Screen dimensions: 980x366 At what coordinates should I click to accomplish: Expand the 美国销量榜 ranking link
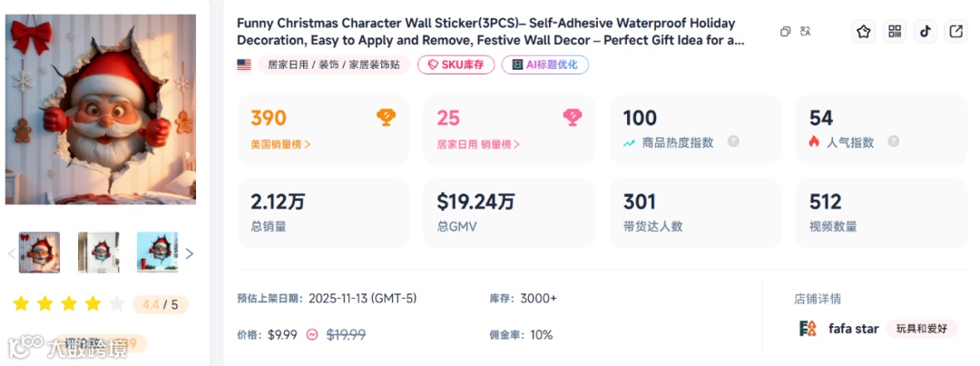[280, 143]
